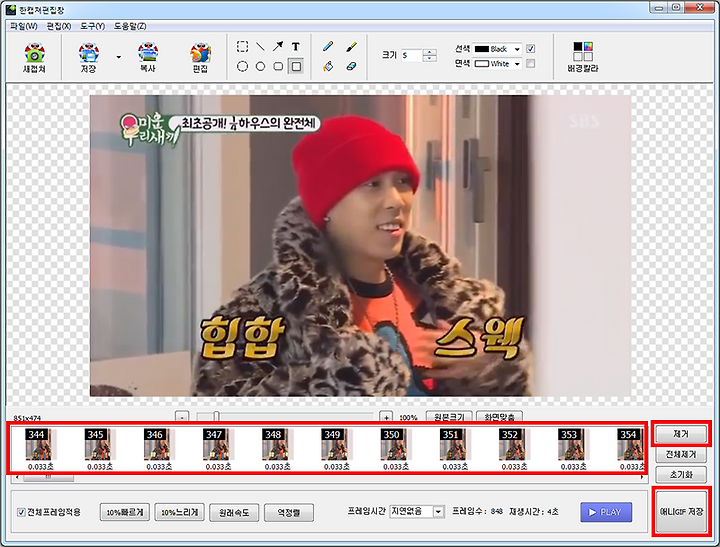Click the 전체제거 remove all button
The width and height of the screenshot is (720, 547).
pos(681,454)
